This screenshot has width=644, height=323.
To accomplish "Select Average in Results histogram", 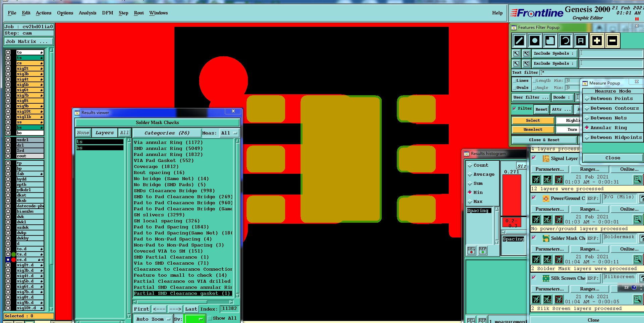I will 481,174.
